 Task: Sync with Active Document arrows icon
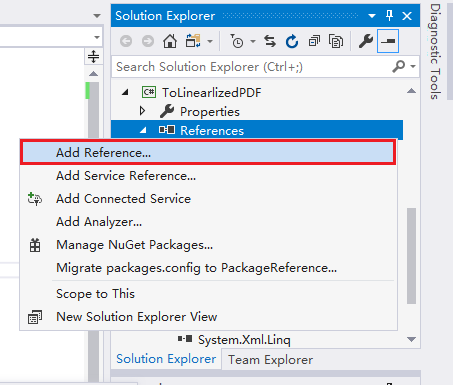tap(270, 41)
